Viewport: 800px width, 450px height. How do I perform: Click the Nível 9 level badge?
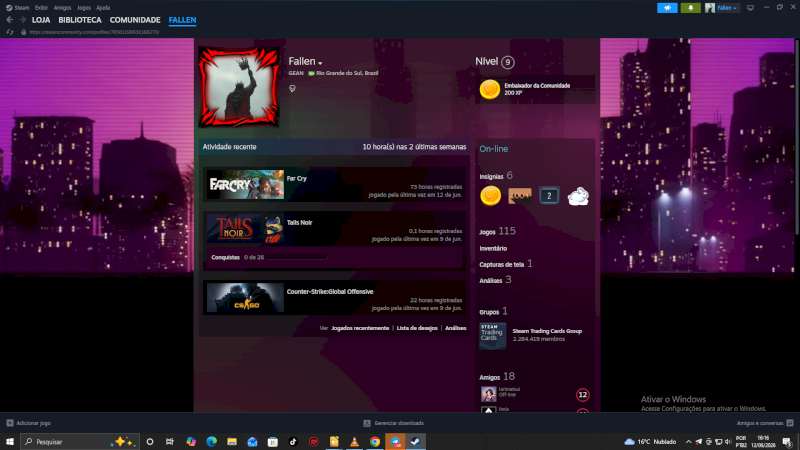[507, 62]
